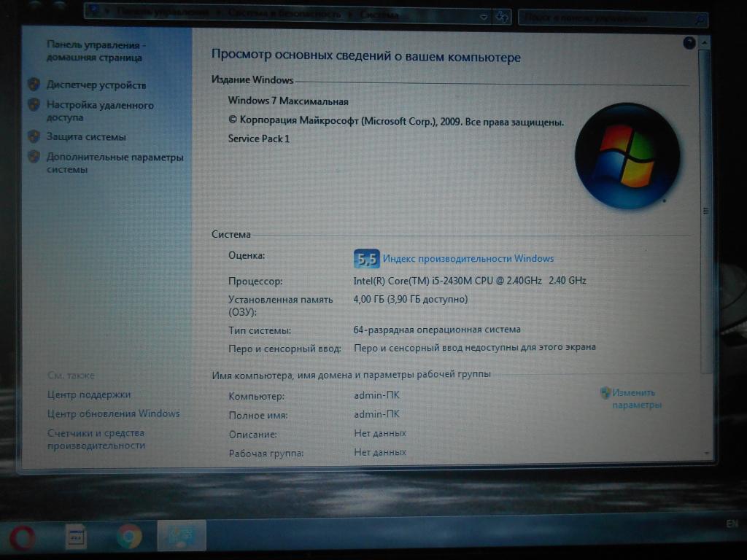This screenshot has width=747, height=560.
Task: Click the active Control Panel taskbar button
Action: [x=182, y=535]
